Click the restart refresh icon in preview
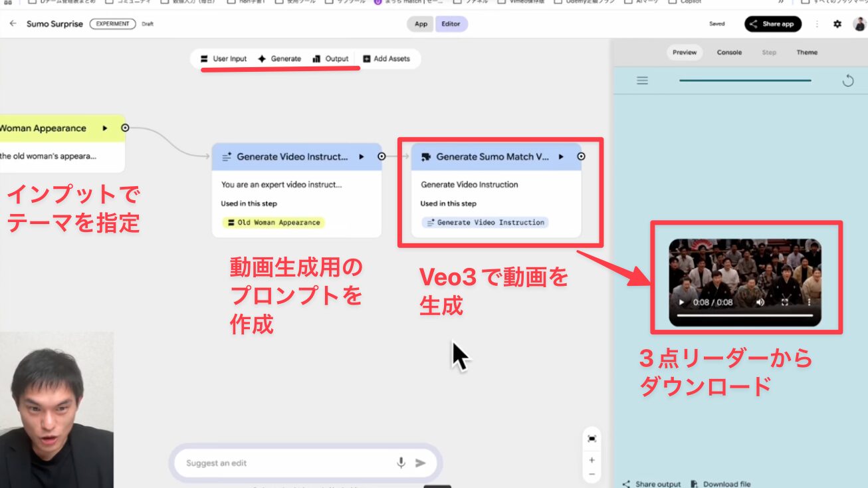Screen dimensions: 868x488 (847, 80)
